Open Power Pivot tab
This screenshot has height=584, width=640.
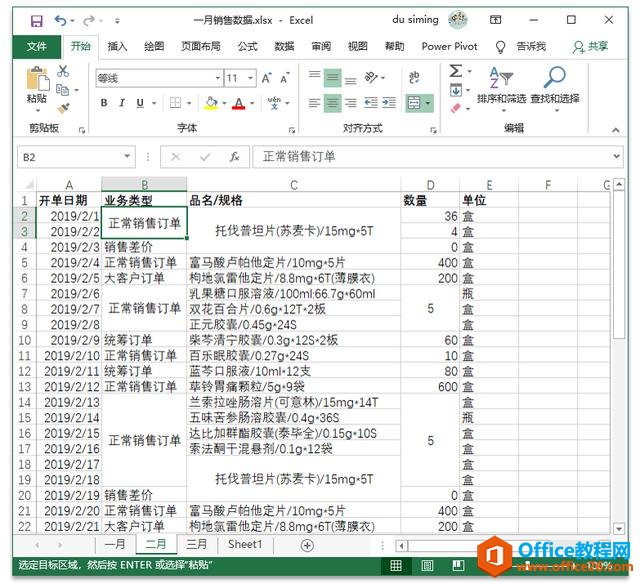[x=449, y=47]
